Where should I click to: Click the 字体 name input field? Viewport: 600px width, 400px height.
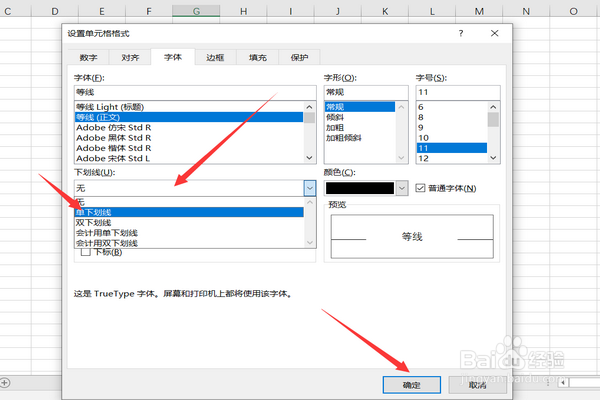tap(195, 92)
